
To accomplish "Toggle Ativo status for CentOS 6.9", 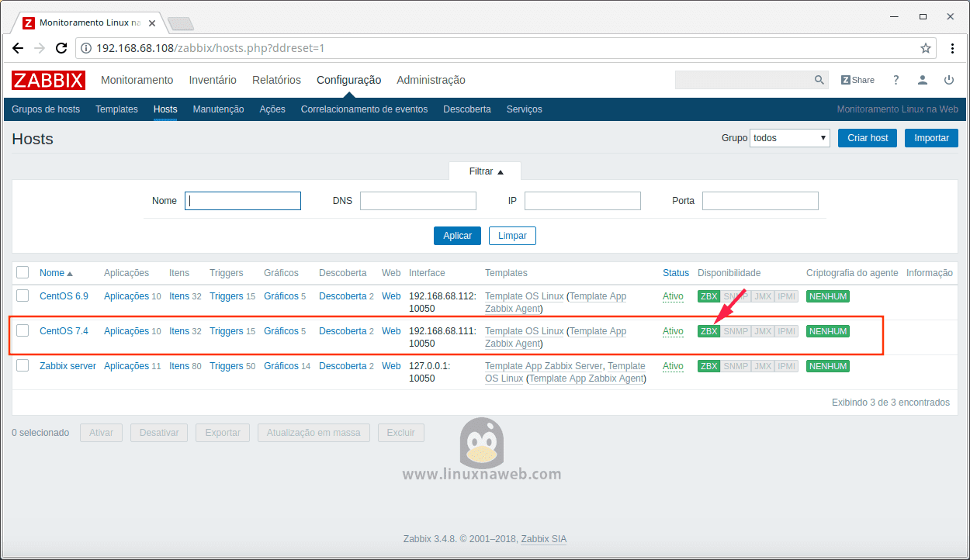I will click(x=673, y=296).
